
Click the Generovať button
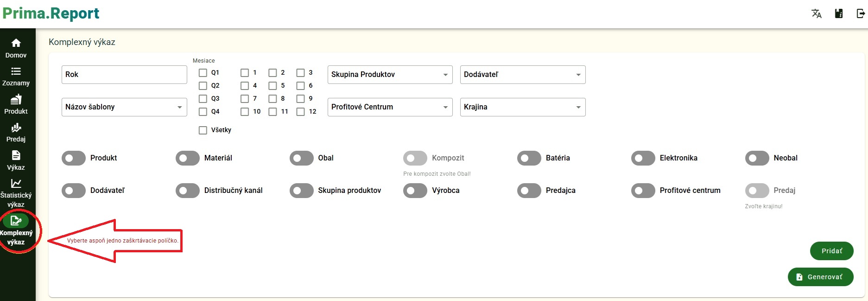[820, 277]
